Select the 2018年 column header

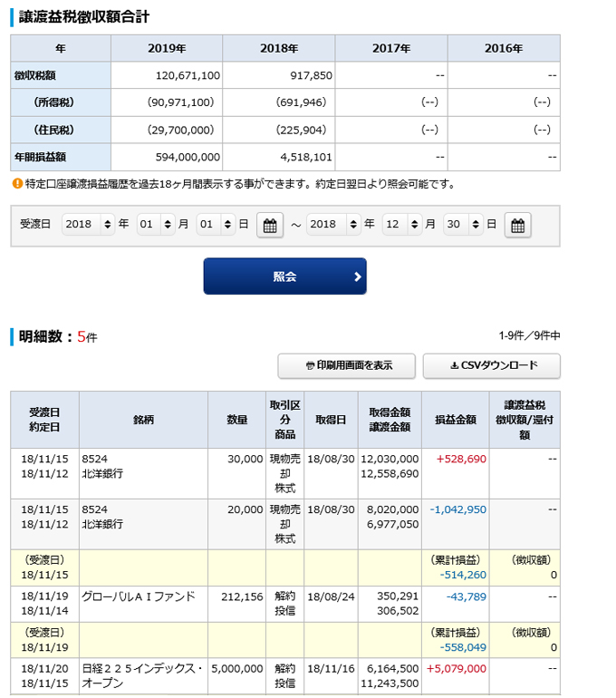[x=279, y=49]
